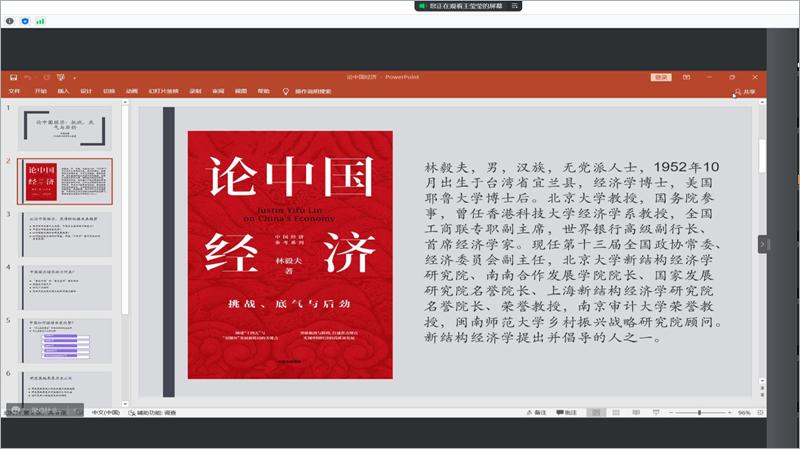800x449 pixels.
Task: Expand the collapsed side panel arrow on right edge
Action: point(762,243)
